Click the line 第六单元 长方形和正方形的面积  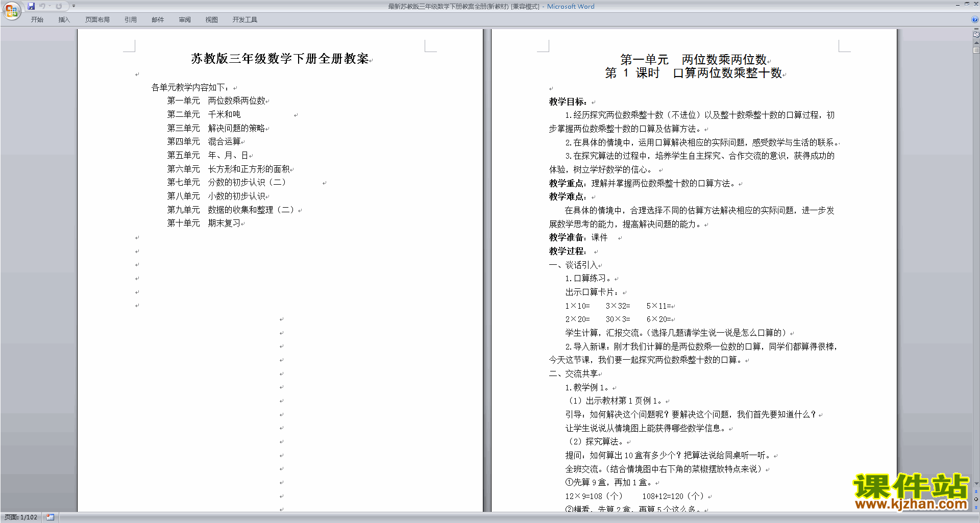pyautogui.click(x=229, y=169)
